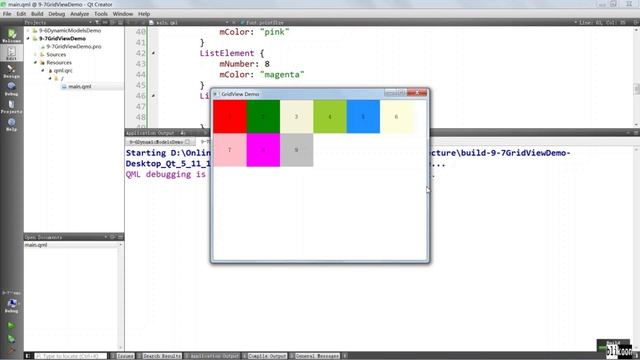Open the File menu
Screen dimensions: 640x360
point(7,14)
